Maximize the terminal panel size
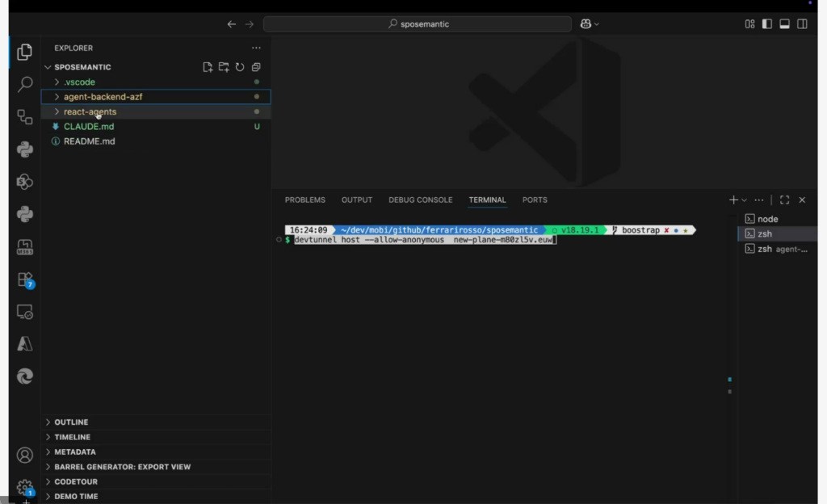827x504 pixels. [784, 199]
